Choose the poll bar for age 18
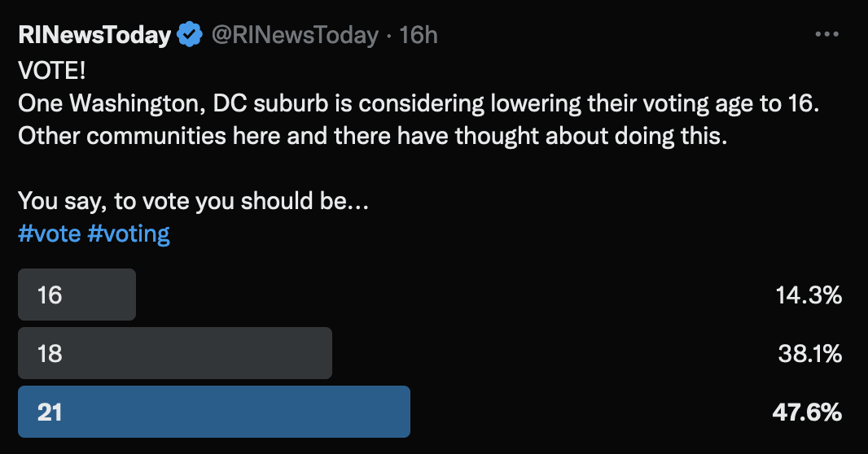This screenshot has height=454, width=868. [x=174, y=353]
